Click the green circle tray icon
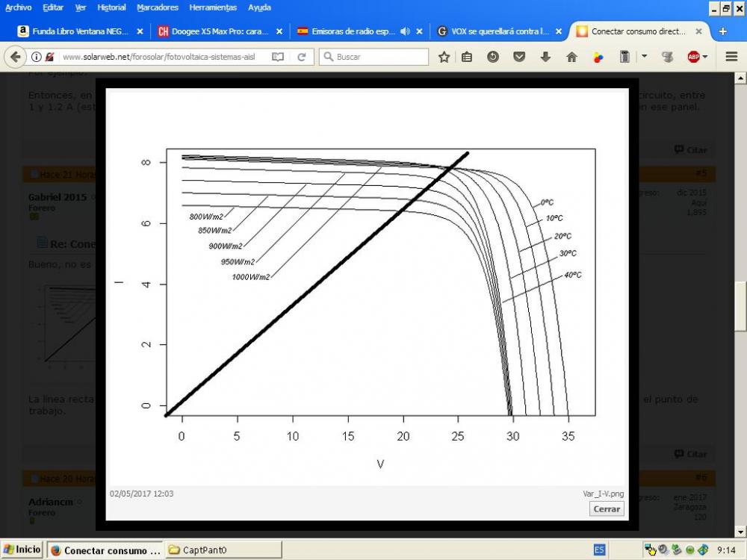 [x=689, y=550]
